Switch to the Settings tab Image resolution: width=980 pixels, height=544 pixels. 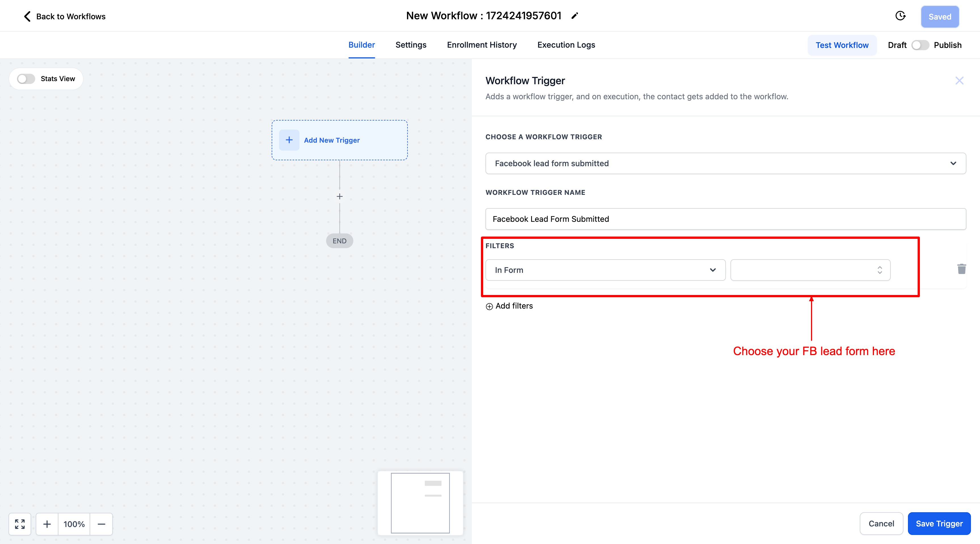pyautogui.click(x=411, y=45)
